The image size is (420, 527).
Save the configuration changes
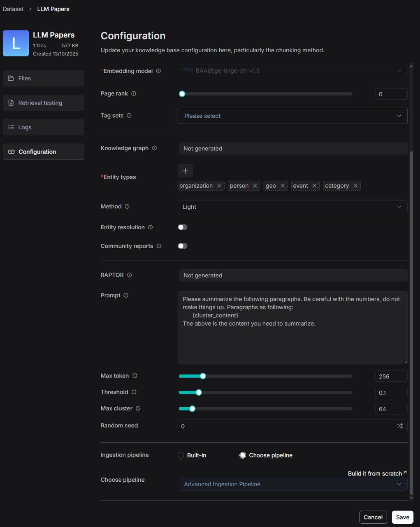402,517
